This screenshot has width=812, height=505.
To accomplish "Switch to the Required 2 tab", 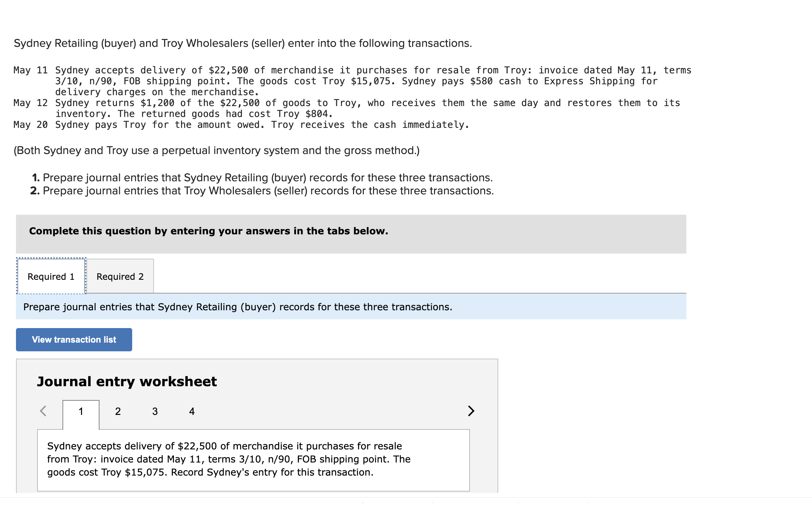I will tap(120, 276).
